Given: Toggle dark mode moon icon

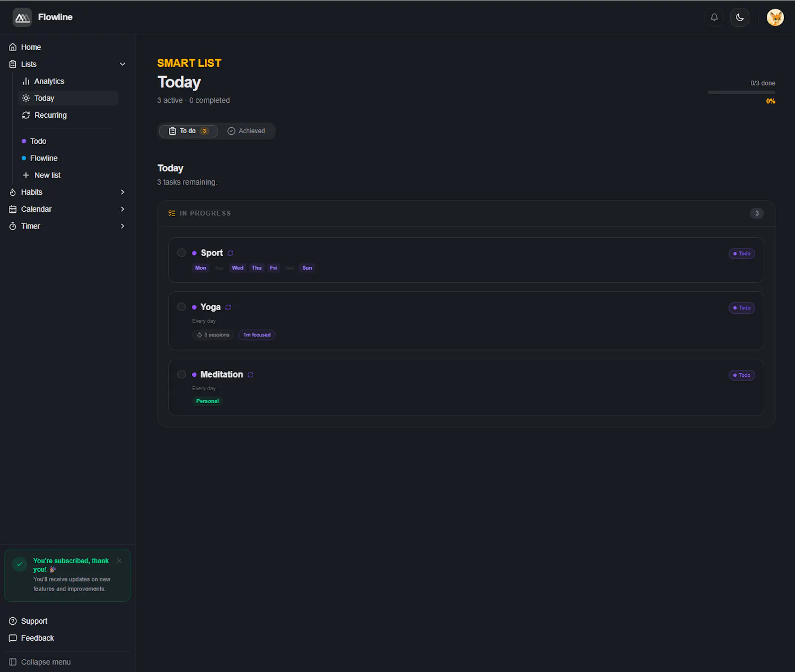Looking at the screenshot, I should [x=739, y=17].
